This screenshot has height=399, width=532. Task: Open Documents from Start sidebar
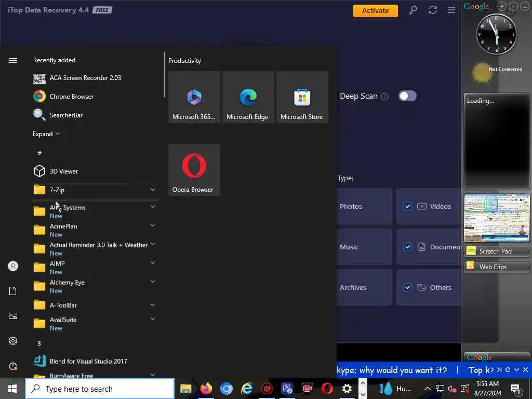point(13,291)
